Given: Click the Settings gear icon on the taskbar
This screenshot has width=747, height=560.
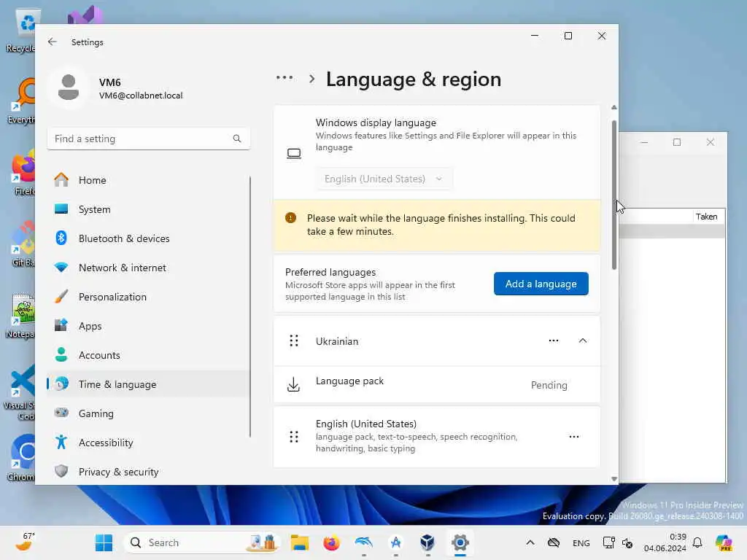Looking at the screenshot, I should pos(460,542).
